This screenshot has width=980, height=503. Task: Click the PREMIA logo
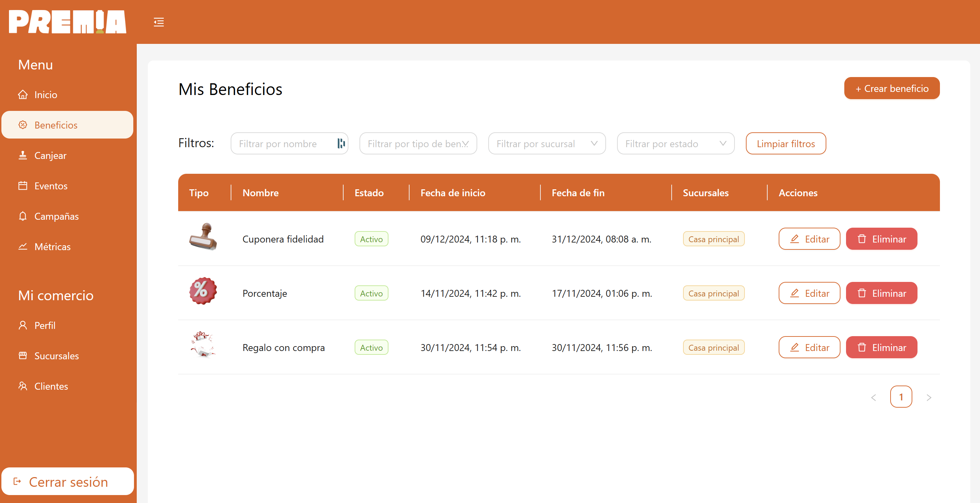pos(67,22)
